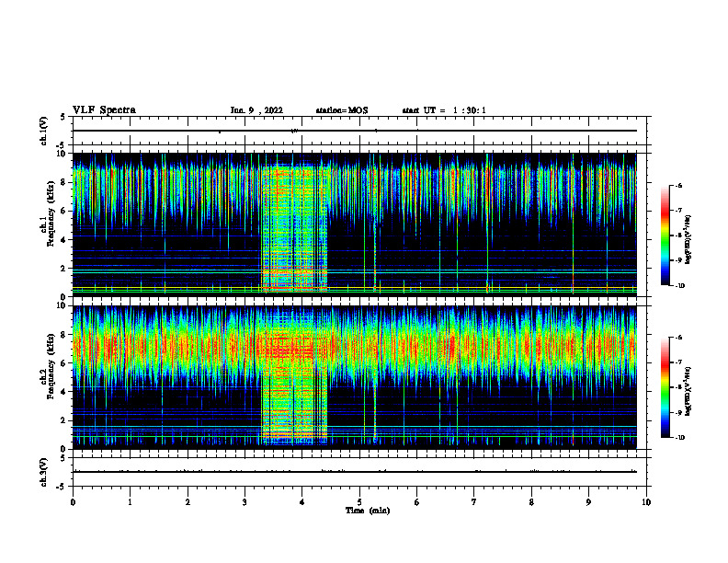
Task: Click the ch.2 frequency tick label "6"
Action: 63,363
